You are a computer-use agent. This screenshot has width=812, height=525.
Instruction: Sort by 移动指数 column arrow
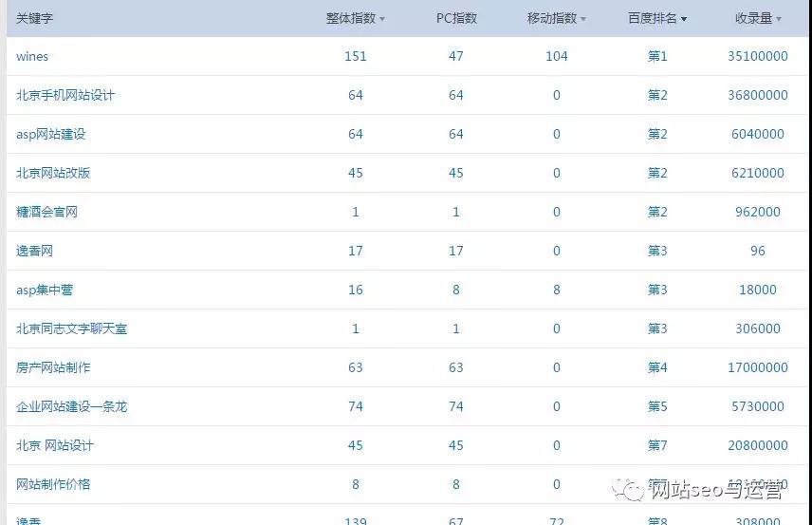coord(582,19)
